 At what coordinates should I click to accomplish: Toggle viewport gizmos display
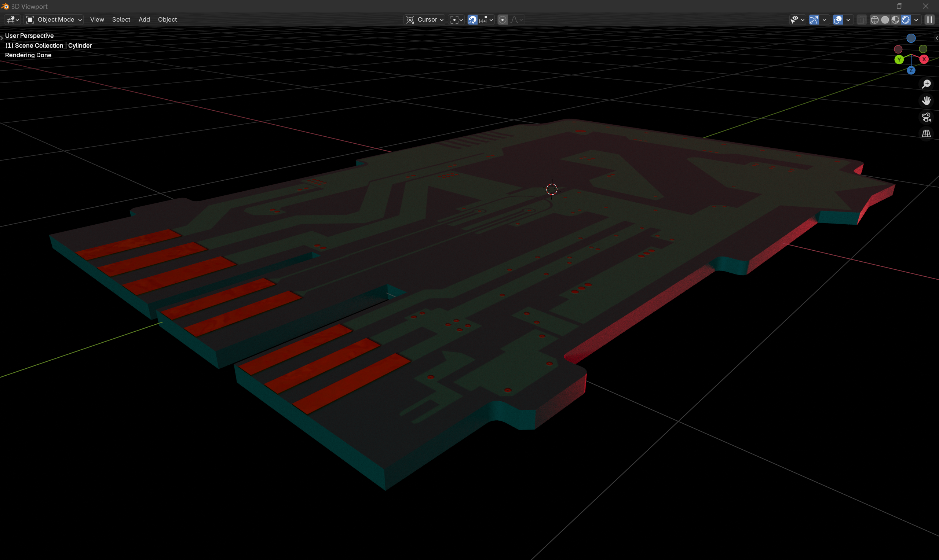tap(814, 20)
